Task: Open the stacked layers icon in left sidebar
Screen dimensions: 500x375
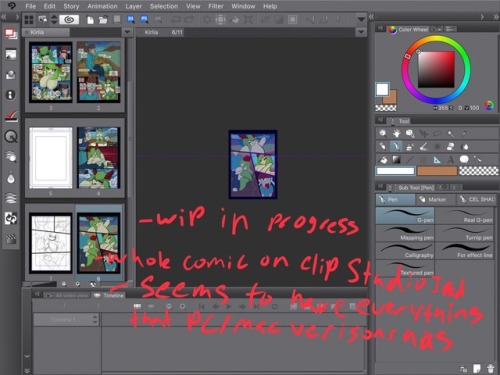Action: pyautogui.click(x=11, y=198)
